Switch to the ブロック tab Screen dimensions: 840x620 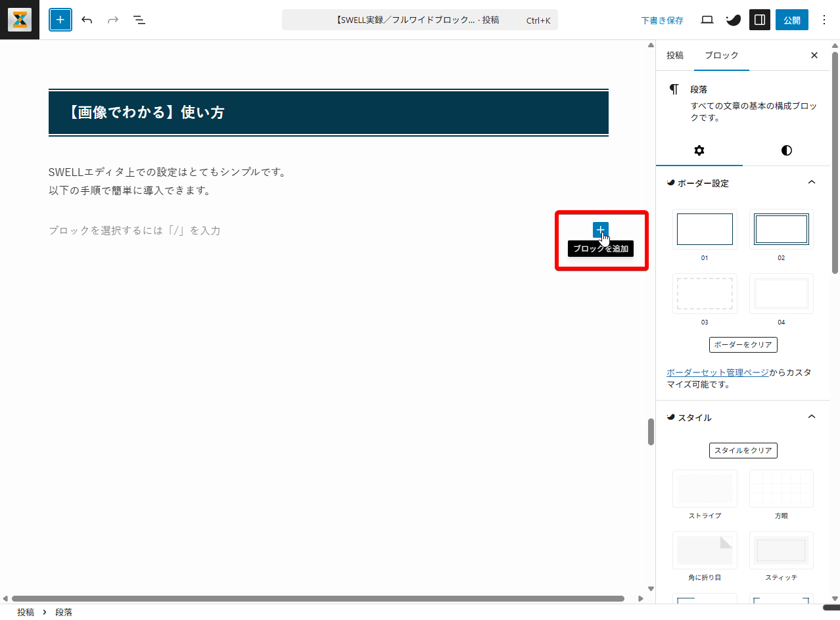(721, 56)
